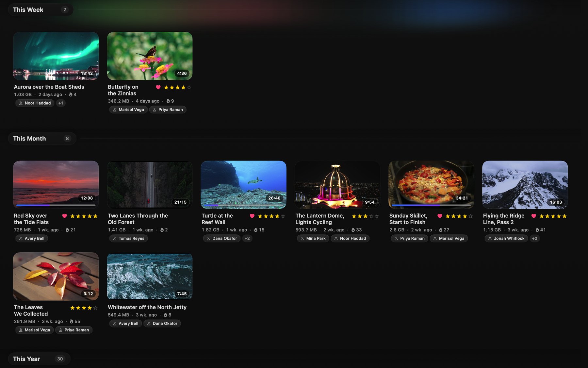
Task: Toggle favorite heart on Butterfly on the Zinnias
Action: coord(158,87)
